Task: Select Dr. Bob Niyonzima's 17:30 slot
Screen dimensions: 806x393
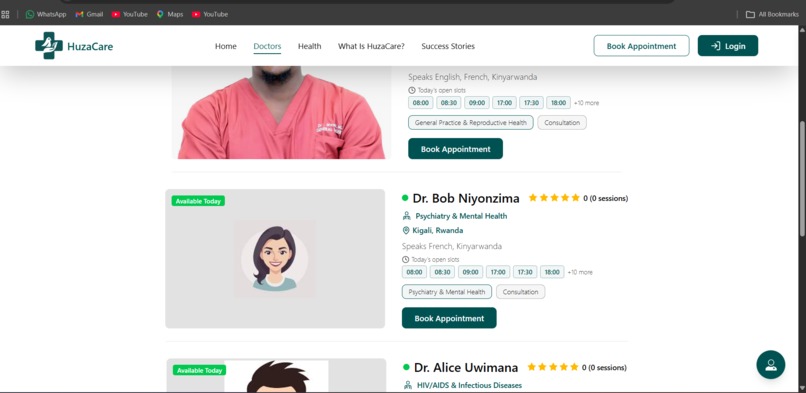Action: 525,272
